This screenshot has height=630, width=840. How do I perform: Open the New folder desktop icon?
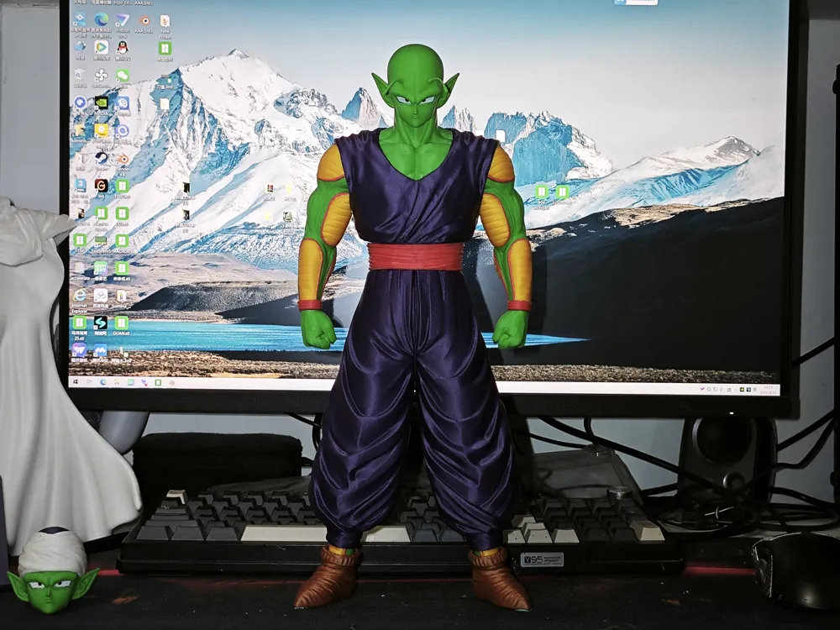click(x=165, y=22)
